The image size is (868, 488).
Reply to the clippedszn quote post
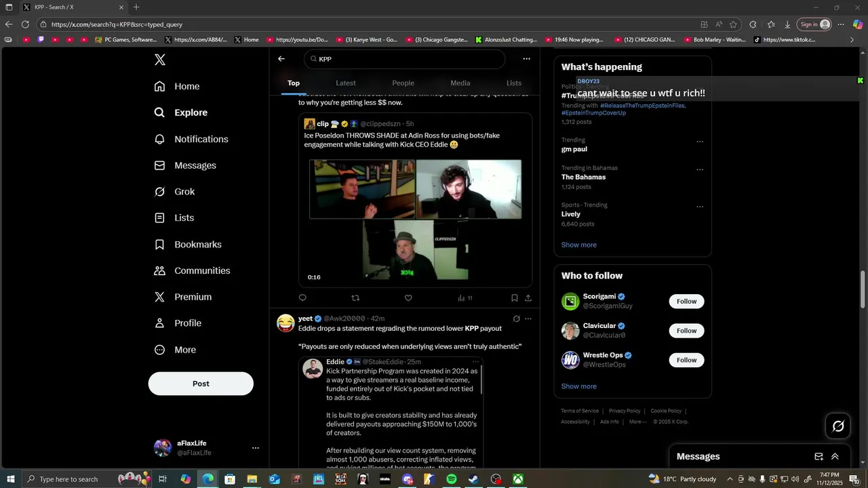[x=302, y=298]
